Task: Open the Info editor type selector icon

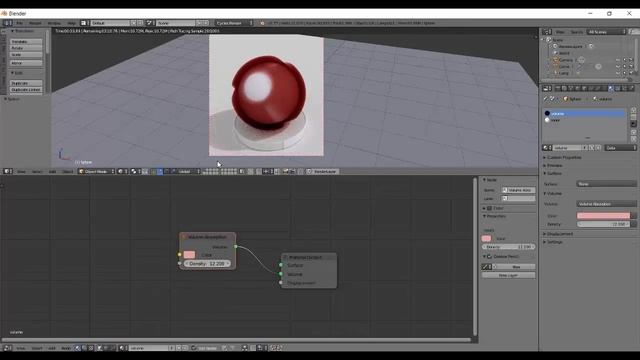Action: tap(7, 23)
